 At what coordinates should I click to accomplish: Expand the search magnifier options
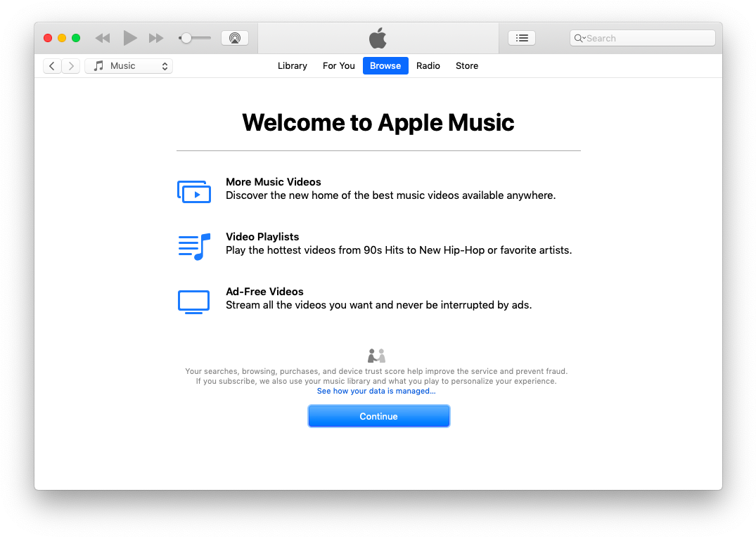(579, 39)
